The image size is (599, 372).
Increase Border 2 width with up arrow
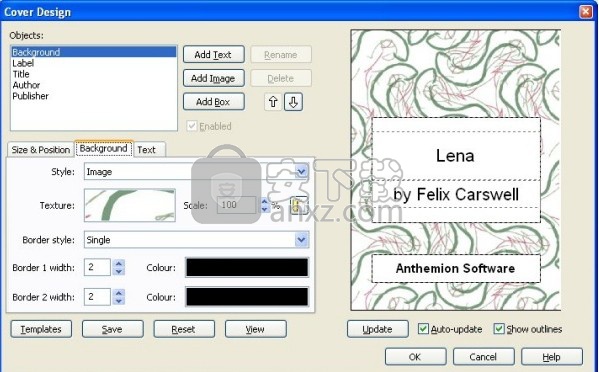[119, 293]
